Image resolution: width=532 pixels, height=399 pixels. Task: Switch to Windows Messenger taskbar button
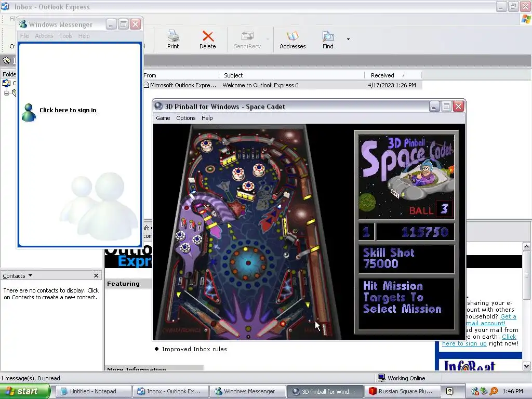coord(247,391)
